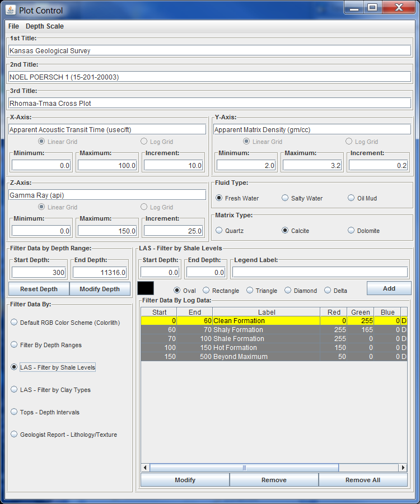This screenshot has width=420, height=504.
Task: Select the Clean Formation row
Action: pos(274,320)
